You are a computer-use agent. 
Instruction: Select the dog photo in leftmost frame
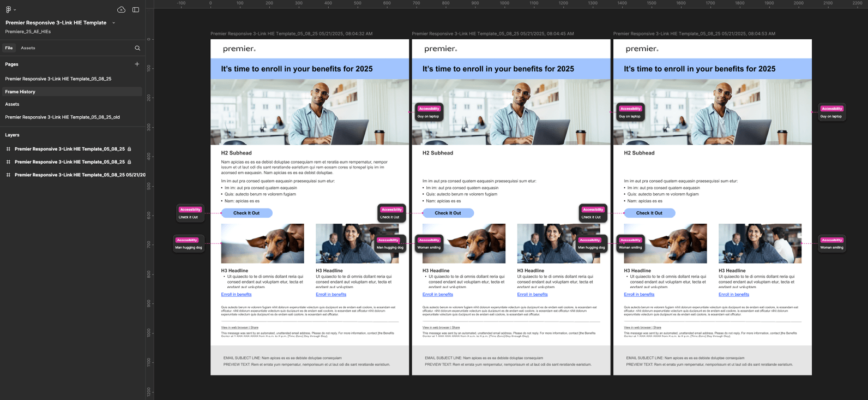262,243
